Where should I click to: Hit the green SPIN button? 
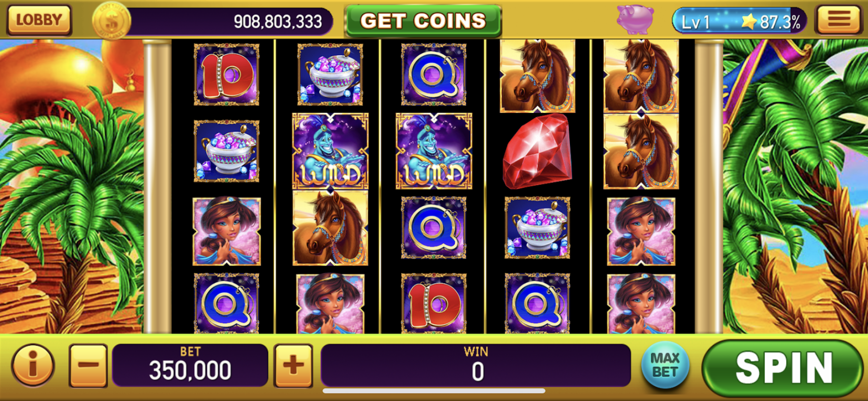[x=783, y=368]
